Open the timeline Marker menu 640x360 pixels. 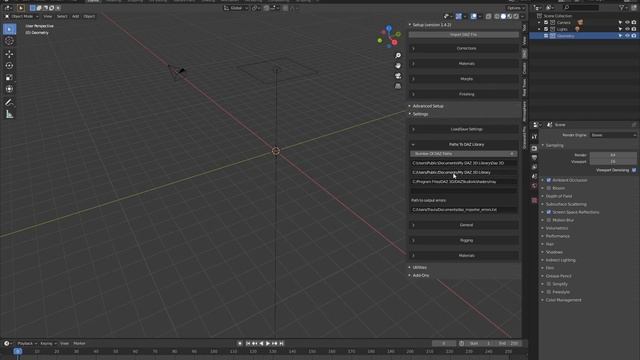(79, 344)
